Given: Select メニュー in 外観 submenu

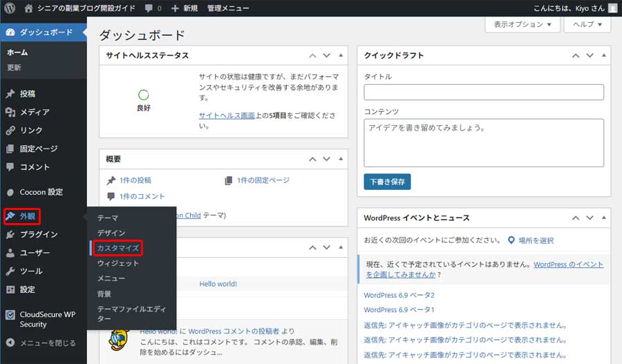Looking at the screenshot, I should [111, 279].
